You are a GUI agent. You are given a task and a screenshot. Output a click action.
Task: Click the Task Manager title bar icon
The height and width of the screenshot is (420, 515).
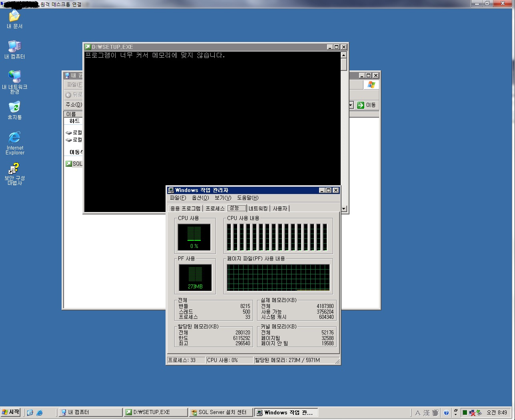pos(171,190)
